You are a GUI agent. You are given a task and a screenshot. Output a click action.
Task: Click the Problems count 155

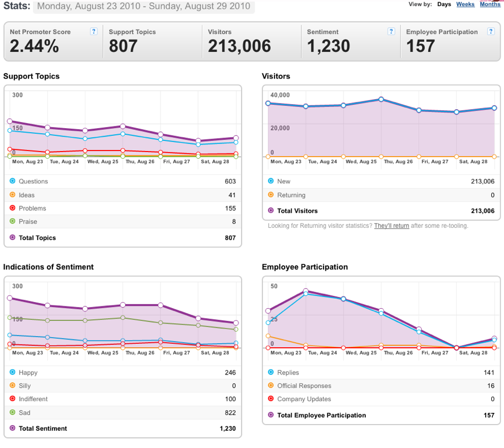(x=230, y=208)
